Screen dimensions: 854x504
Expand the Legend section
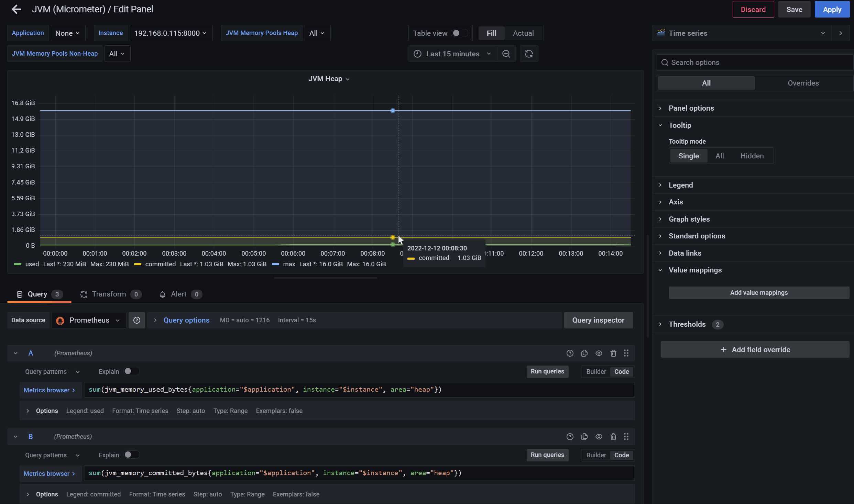680,185
